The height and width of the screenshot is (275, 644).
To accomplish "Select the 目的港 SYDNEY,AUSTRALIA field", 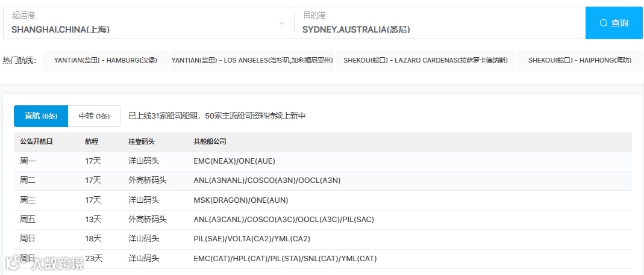I will (440, 23).
